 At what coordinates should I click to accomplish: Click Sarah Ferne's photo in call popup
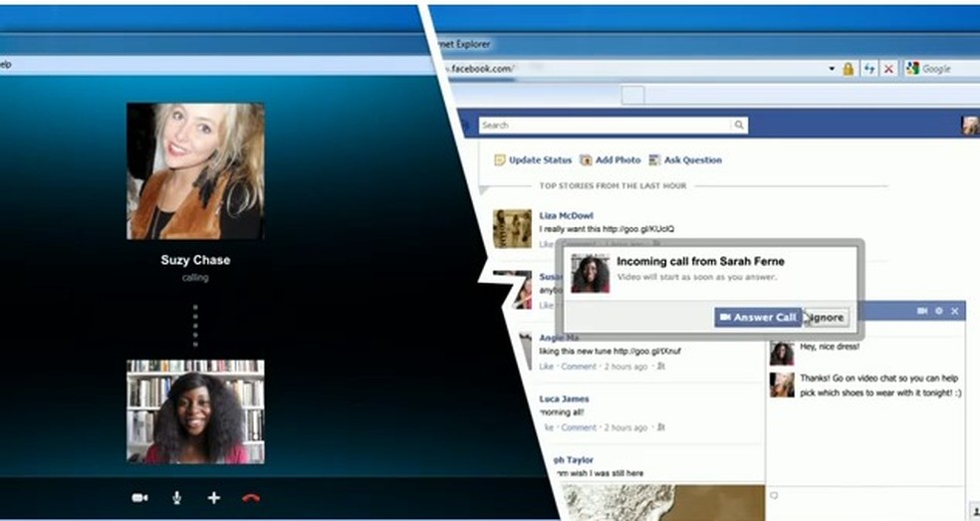click(x=590, y=273)
